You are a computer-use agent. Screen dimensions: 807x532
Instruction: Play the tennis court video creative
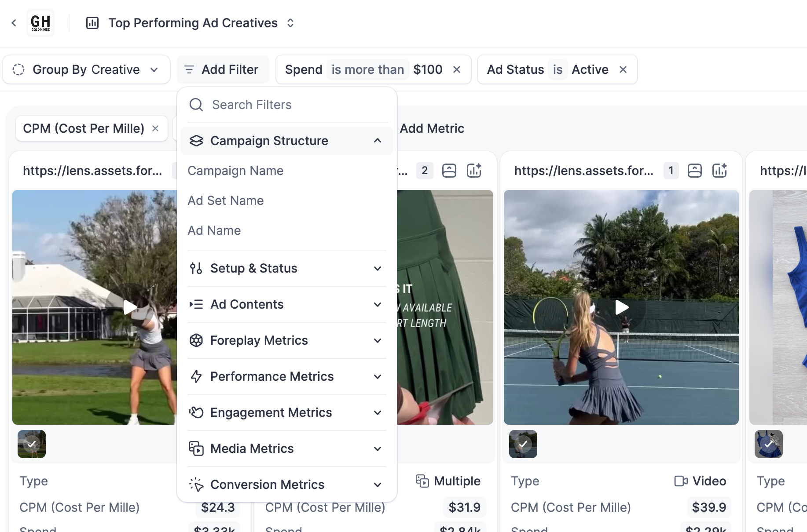(x=621, y=307)
